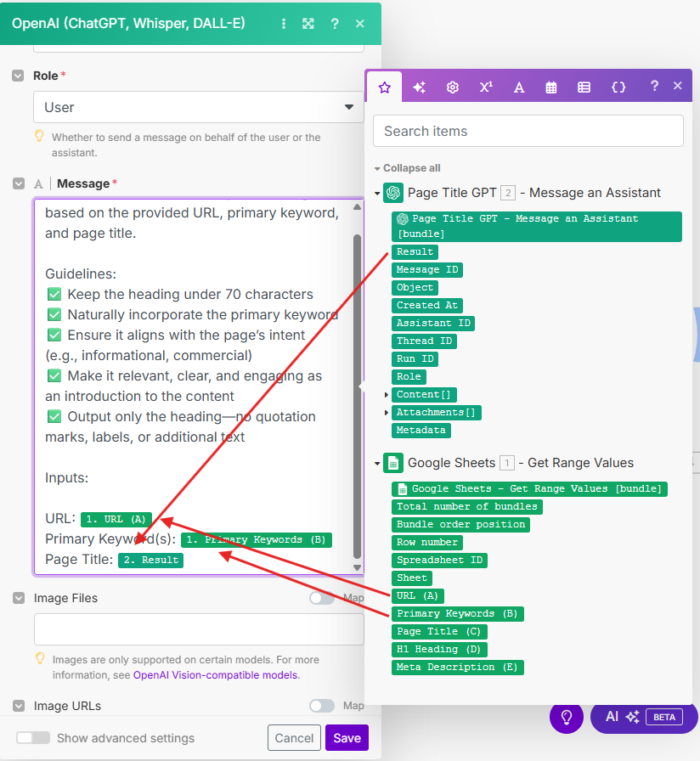Select the Row number pill
The height and width of the screenshot is (761, 700).
click(x=427, y=543)
